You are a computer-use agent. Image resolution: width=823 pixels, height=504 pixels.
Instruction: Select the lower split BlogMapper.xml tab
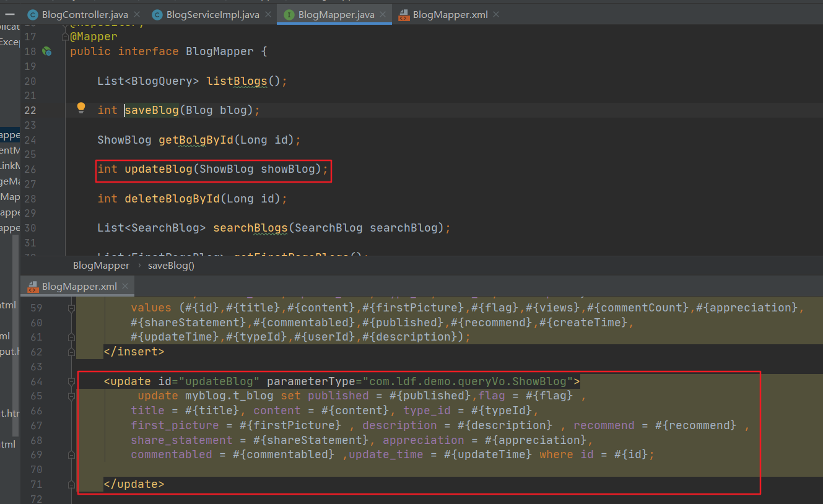tap(77, 287)
